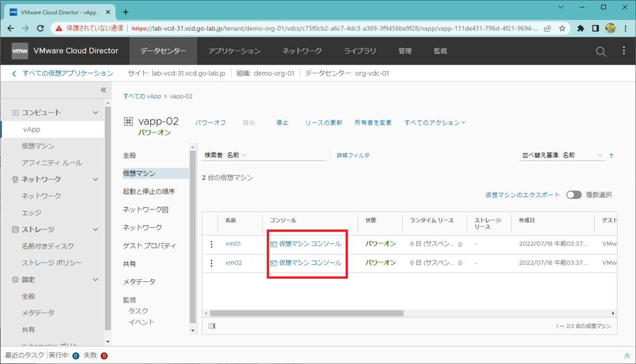Viewport: 636px width, 364px height.
Task: Reload the page in browser
Action: pos(40,28)
